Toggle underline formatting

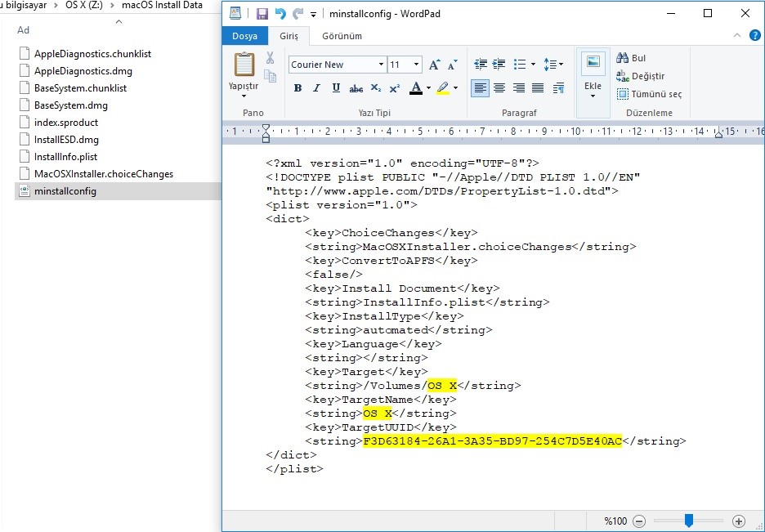tap(336, 88)
